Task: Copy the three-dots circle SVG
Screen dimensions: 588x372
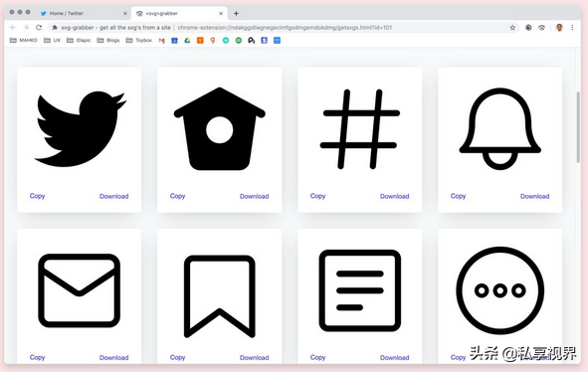Action: 458,357
